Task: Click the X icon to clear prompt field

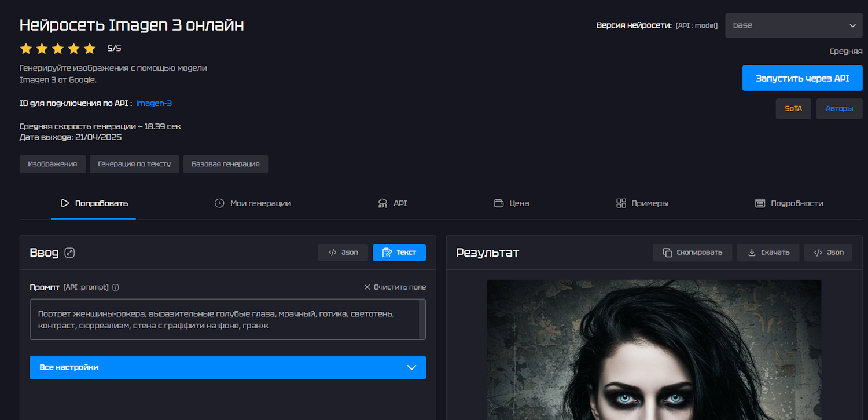Action: (x=367, y=287)
